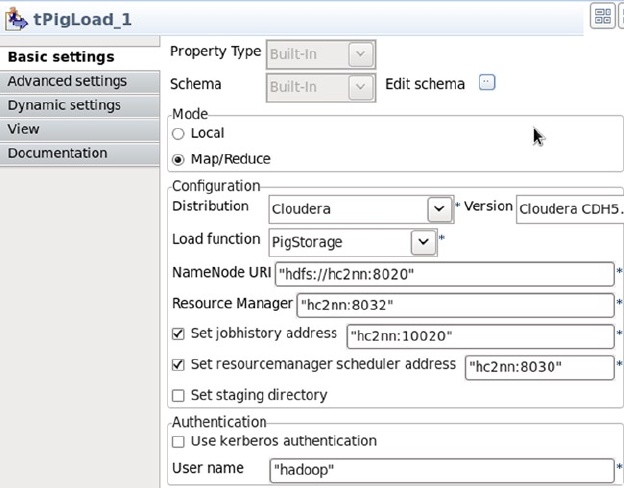Click the NameNode URI input field
This screenshot has width=624, height=488.
pyautogui.click(x=443, y=274)
